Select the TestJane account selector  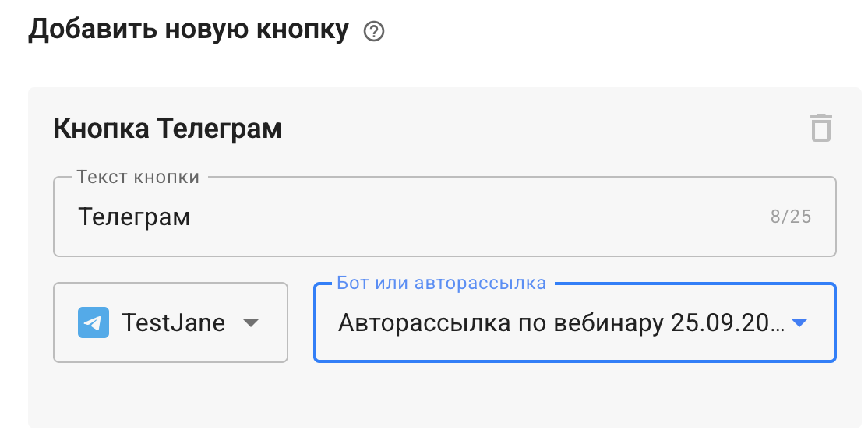point(170,322)
